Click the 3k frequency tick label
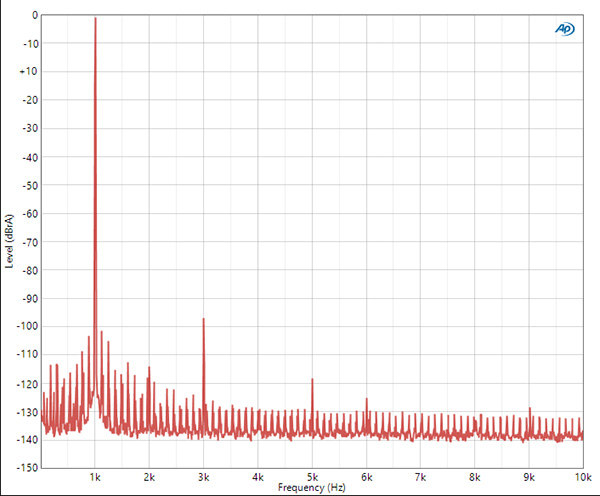600x496 pixels. click(x=204, y=477)
